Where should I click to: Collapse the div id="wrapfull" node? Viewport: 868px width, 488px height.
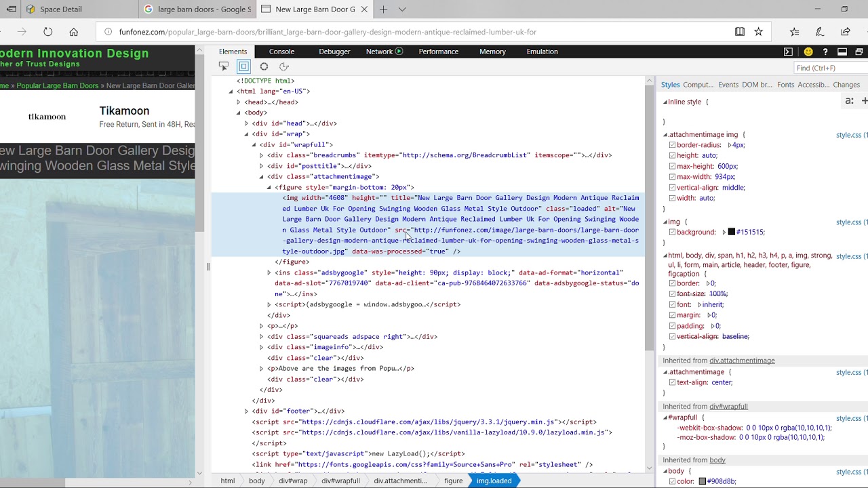point(254,145)
